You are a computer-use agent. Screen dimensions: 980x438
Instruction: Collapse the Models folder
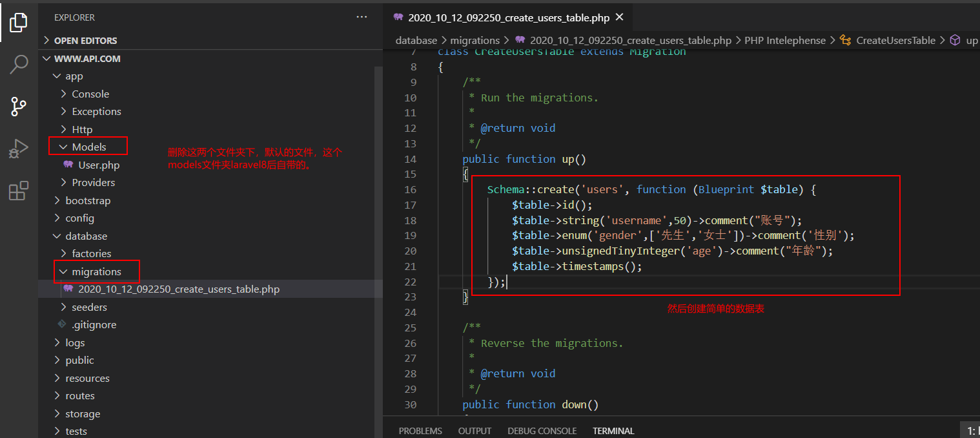[x=63, y=147]
